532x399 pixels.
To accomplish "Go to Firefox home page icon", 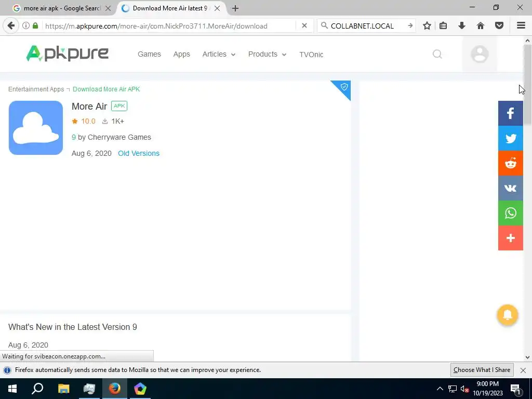I will [481, 26].
